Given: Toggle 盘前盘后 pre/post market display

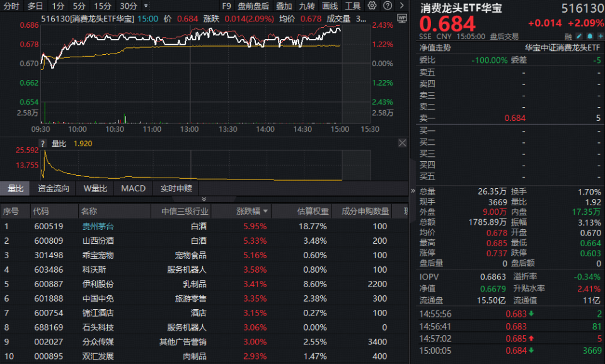Looking at the screenshot, I should click(253, 6).
